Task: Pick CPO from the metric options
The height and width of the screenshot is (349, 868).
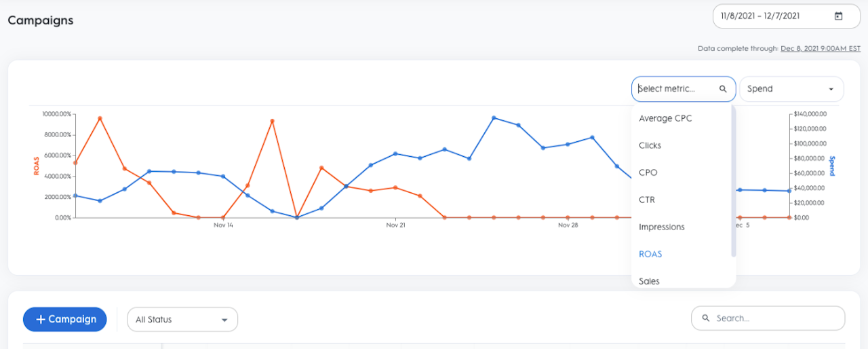Action: [648, 172]
